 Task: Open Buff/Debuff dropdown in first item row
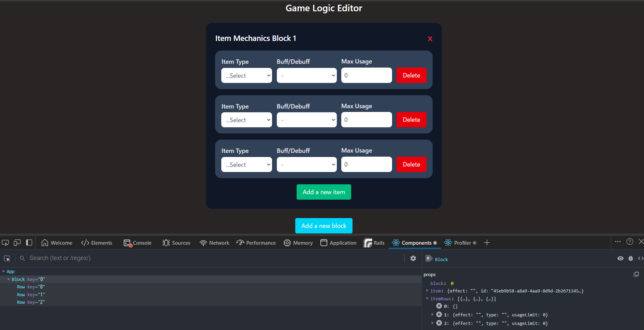pos(306,75)
